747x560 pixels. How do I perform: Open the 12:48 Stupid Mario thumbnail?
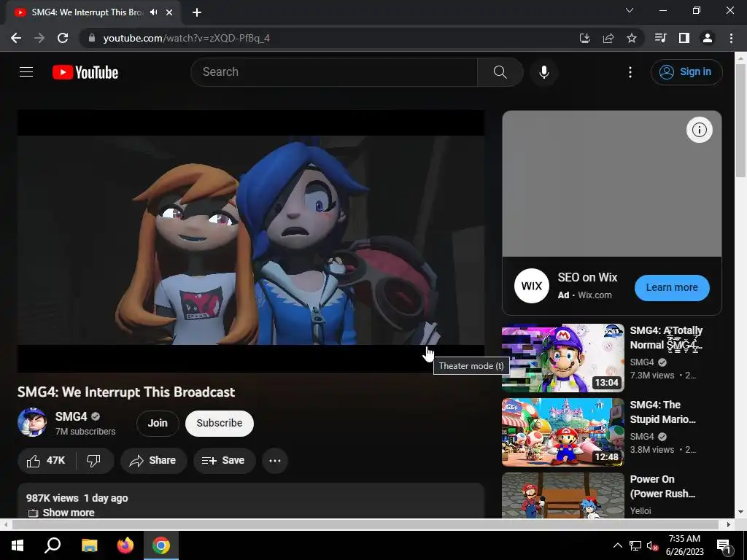562,432
